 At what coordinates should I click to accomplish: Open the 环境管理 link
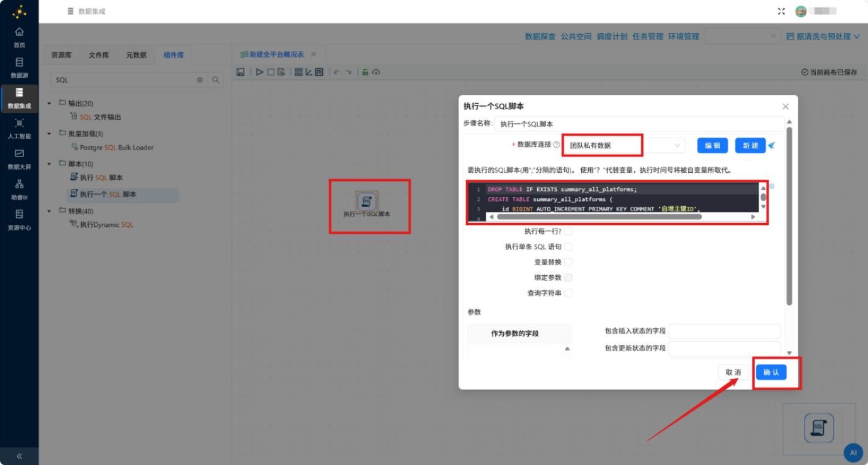[x=684, y=36]
